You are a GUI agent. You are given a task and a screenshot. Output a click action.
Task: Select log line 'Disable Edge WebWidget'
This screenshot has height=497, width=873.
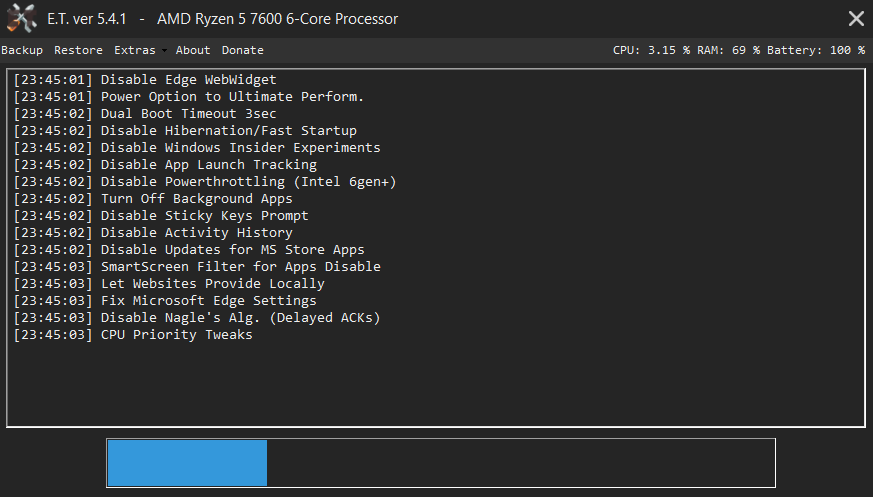[145, 80]
